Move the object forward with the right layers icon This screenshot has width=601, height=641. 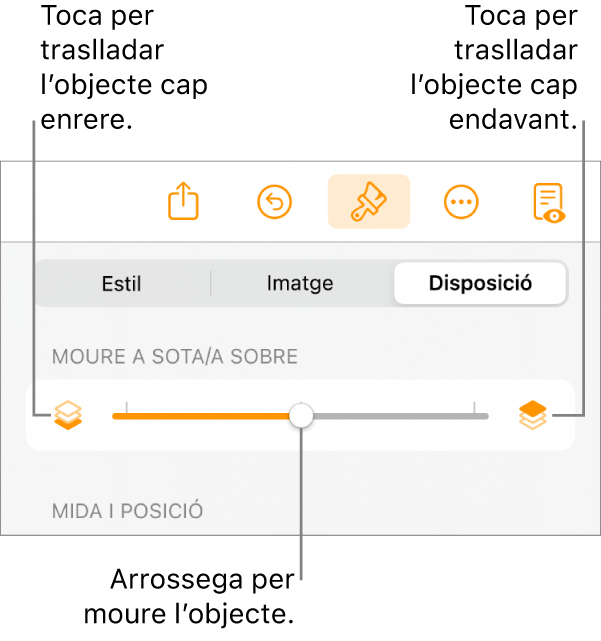[533, 414]
